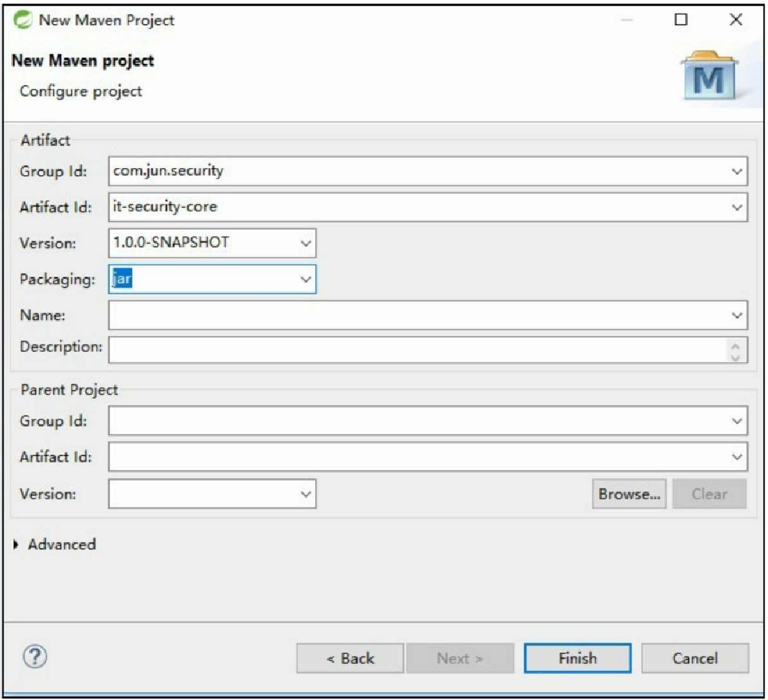Image resolution: width=768 pixels, height=700 pixels.
Task: Minimize the New Maven Project dialog
Action: click(x=627, y=20)
